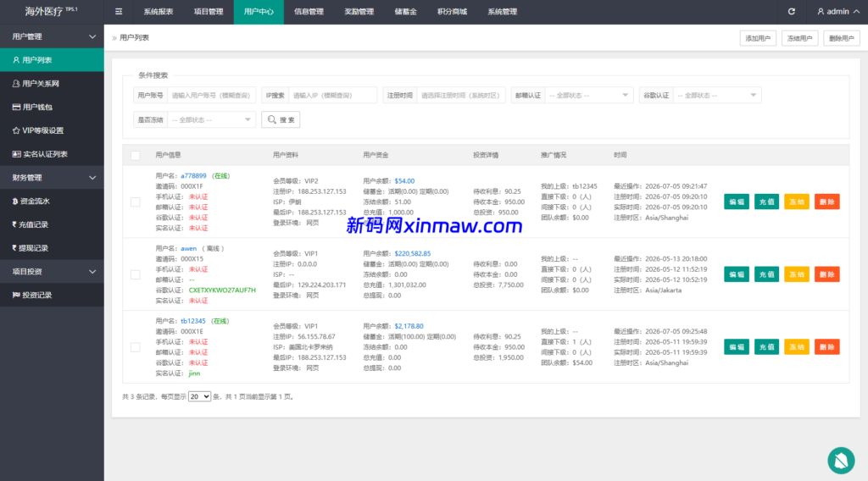The image size is (868, 481).
Task: Click 删除 for user a778899
Action: coord(827,202)
